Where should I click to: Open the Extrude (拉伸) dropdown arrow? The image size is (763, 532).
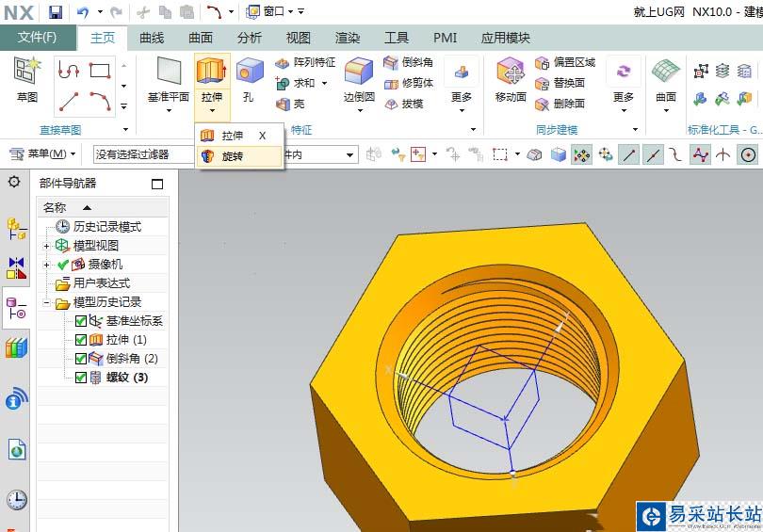pyautogui.click(x=212, y=111)
